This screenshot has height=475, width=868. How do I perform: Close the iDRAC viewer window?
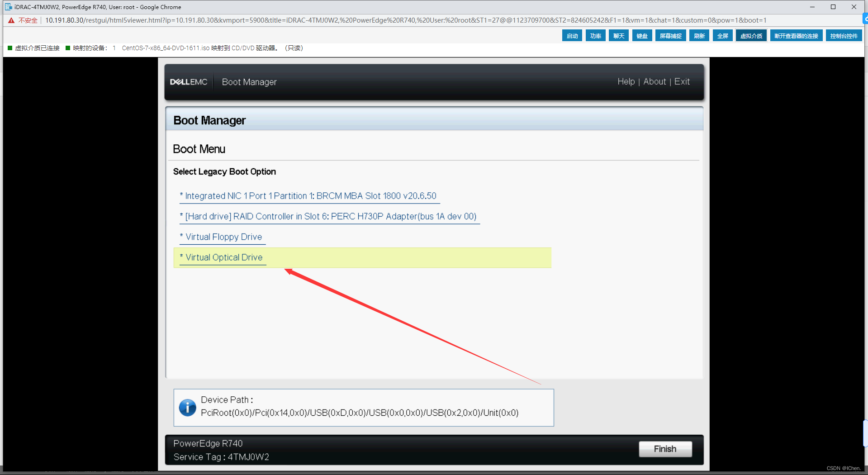854,7
